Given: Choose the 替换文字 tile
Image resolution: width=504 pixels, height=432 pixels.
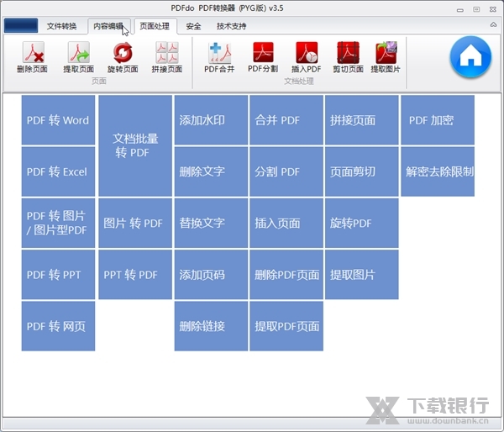Looking at the screenshot, I should (211, 223).
